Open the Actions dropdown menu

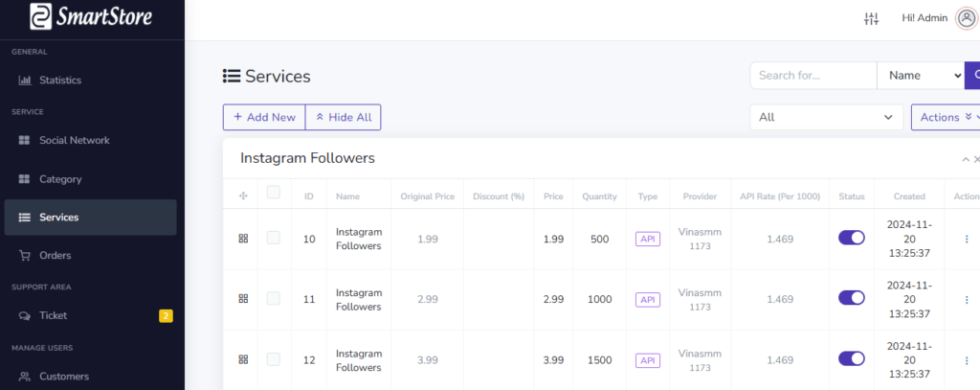(945, 117)
